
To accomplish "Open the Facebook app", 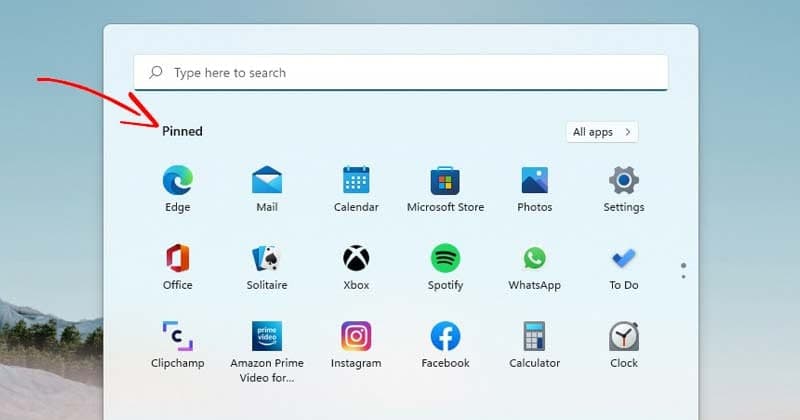I will tap(445, 344).
